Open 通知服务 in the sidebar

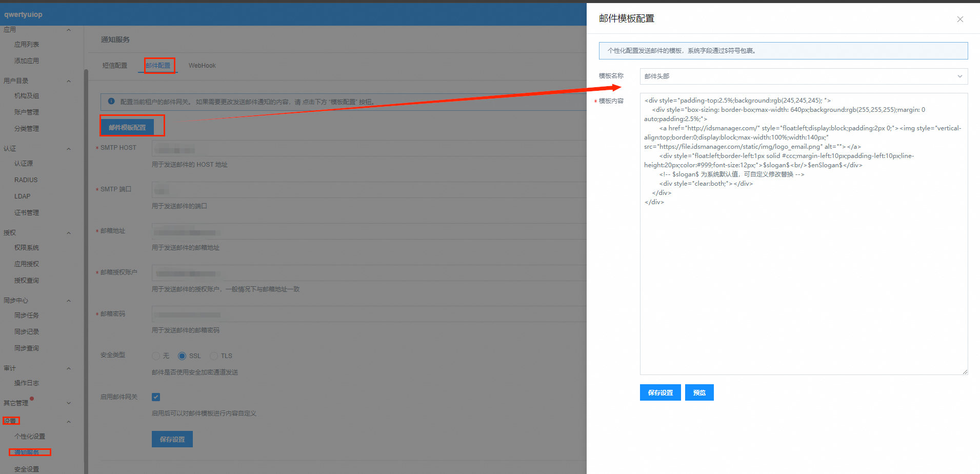point(27,452)
